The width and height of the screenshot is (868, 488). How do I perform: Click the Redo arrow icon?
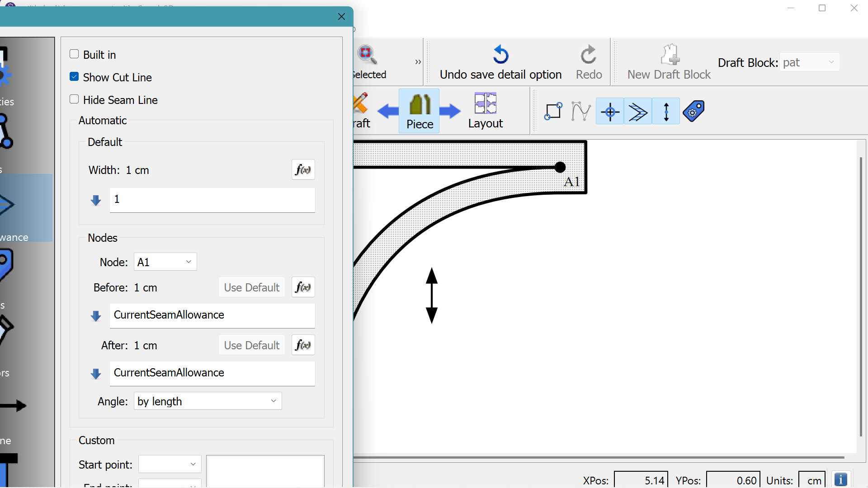click(588, 55)
